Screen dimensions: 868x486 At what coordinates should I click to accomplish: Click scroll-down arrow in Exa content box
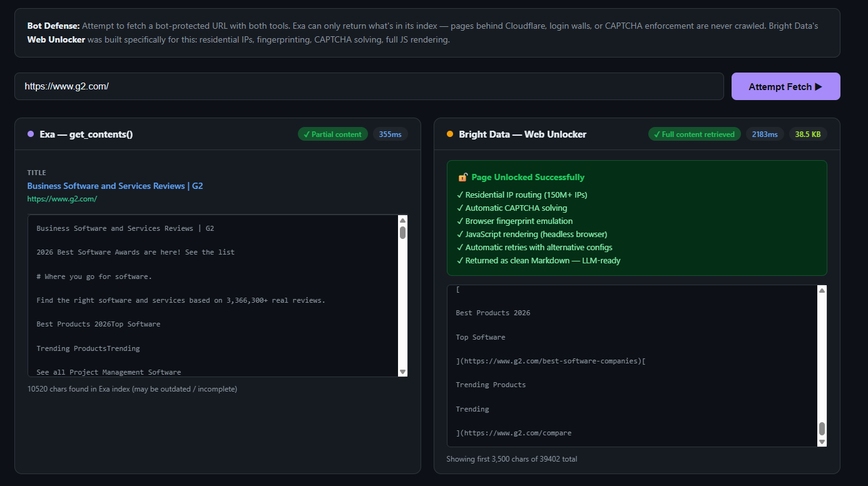402,372
